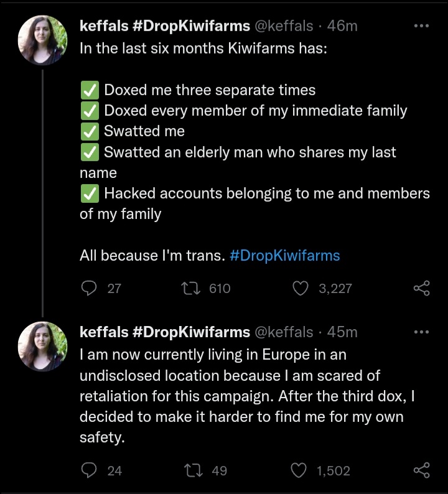The height and width of the screenshot is (494, 448).
Task: Retweet the tweet with 49 retweets
Action: click(x=193, y=470)
